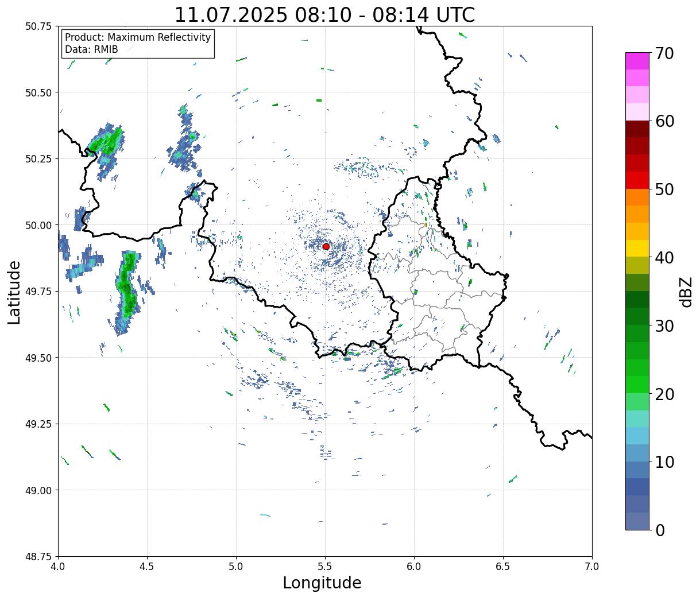Click the 5.5 longitude tick label
Viewport: 700px width, 597px height.
click(325, 567)
